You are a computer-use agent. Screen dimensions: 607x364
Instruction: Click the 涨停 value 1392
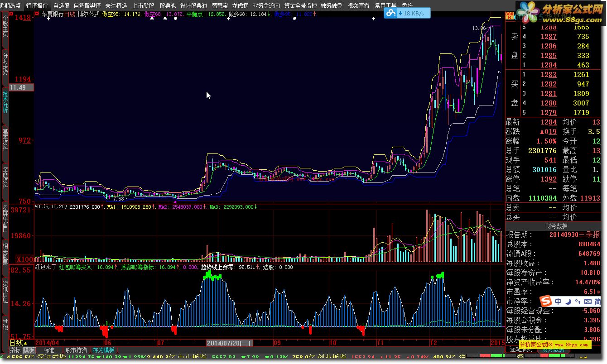(549, 179)
